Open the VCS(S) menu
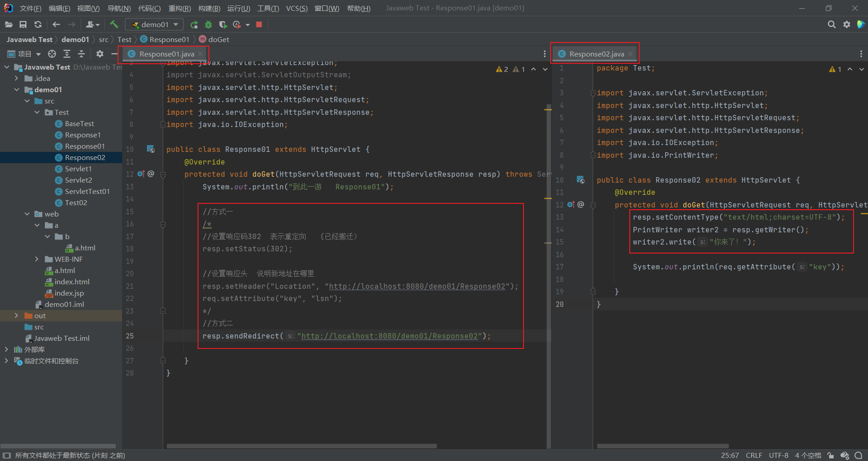 297,8
